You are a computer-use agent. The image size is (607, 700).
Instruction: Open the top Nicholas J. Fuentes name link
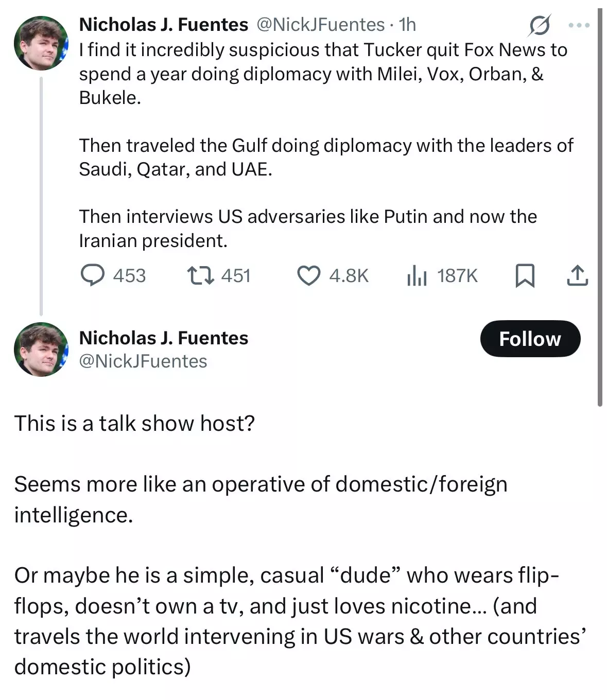click(x=163, y=24)
